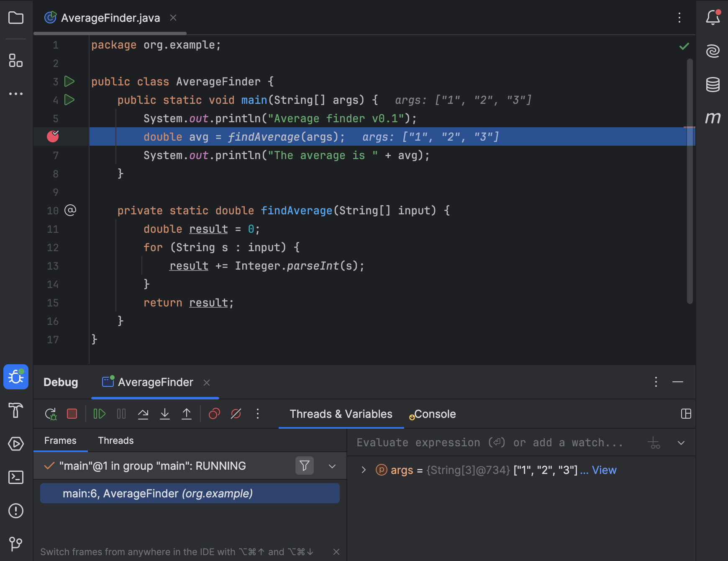This screenshot has width=728, height=561.
Task: Resume program execution
Action: (99, 414)
